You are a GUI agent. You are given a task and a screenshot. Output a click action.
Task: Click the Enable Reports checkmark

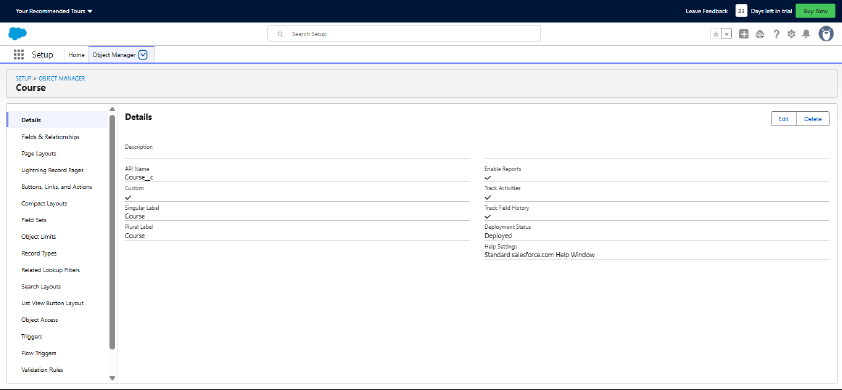point(488,177)
